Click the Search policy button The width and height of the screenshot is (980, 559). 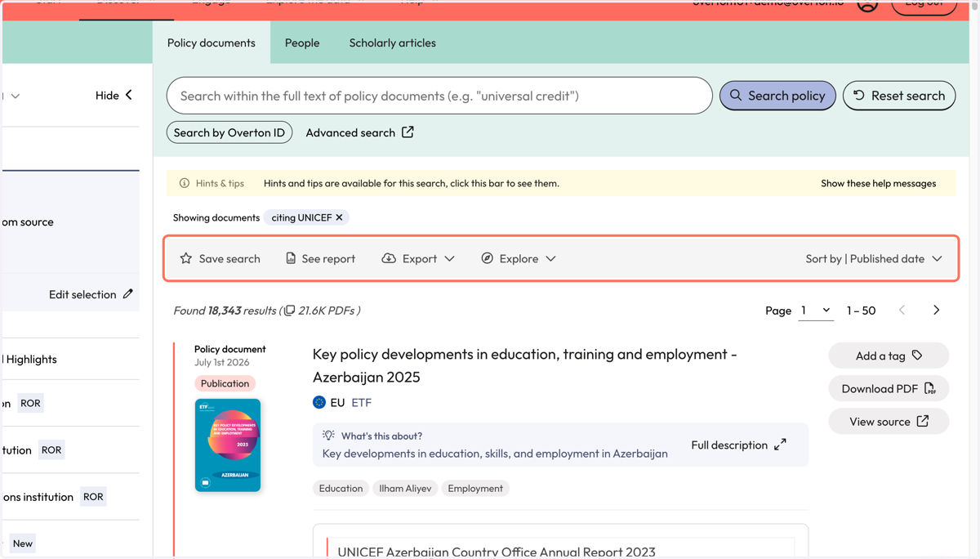coord(777,96)
